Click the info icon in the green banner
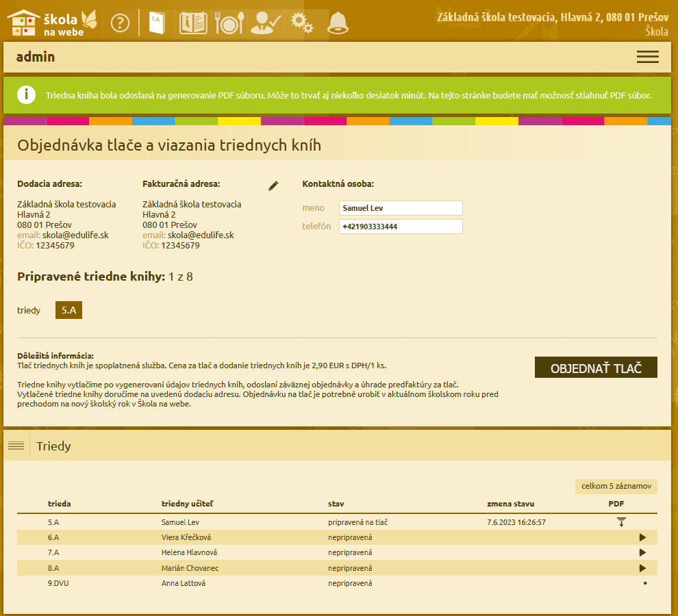Screen dimensions: 678x616 (x=27, y=94)
